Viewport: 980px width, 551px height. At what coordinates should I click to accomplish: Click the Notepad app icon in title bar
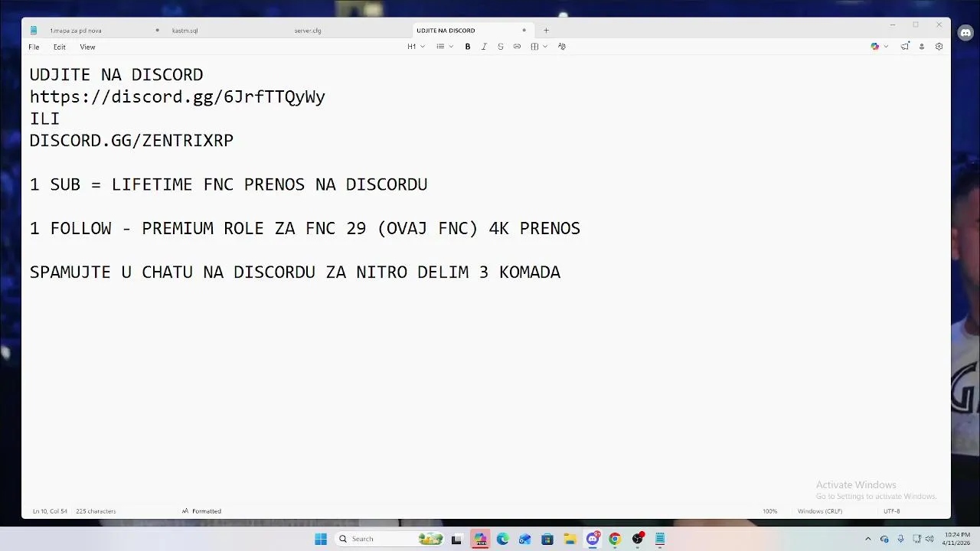point(34,31)
